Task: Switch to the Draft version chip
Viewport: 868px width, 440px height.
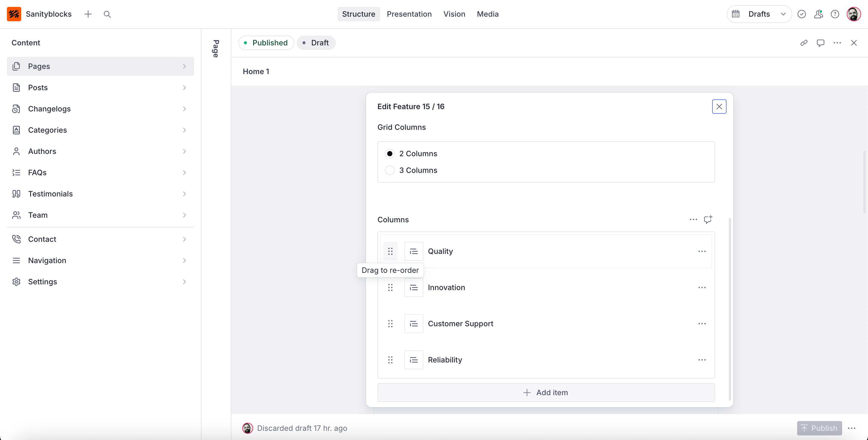Action: (316, 43)
